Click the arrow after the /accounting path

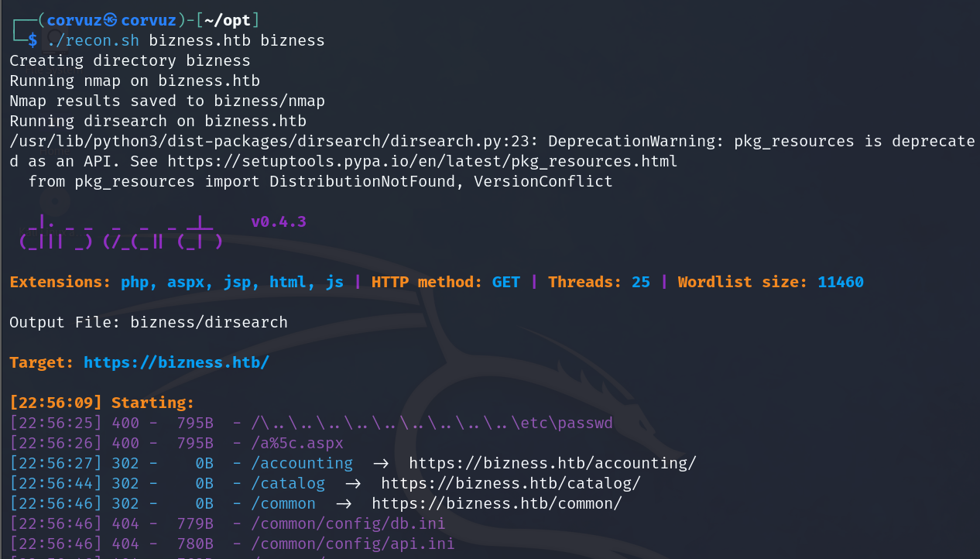pyautogui.click(x=380, y=463)
